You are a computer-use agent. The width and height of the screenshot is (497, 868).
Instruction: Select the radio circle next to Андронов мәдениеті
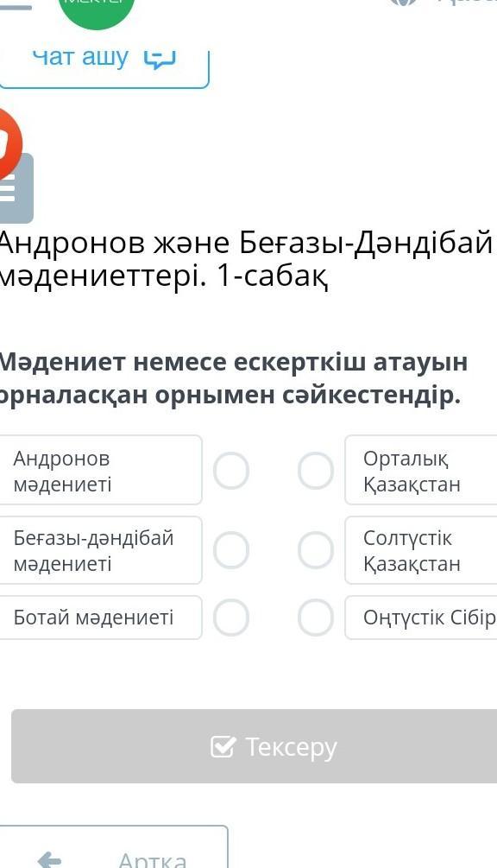231,471
